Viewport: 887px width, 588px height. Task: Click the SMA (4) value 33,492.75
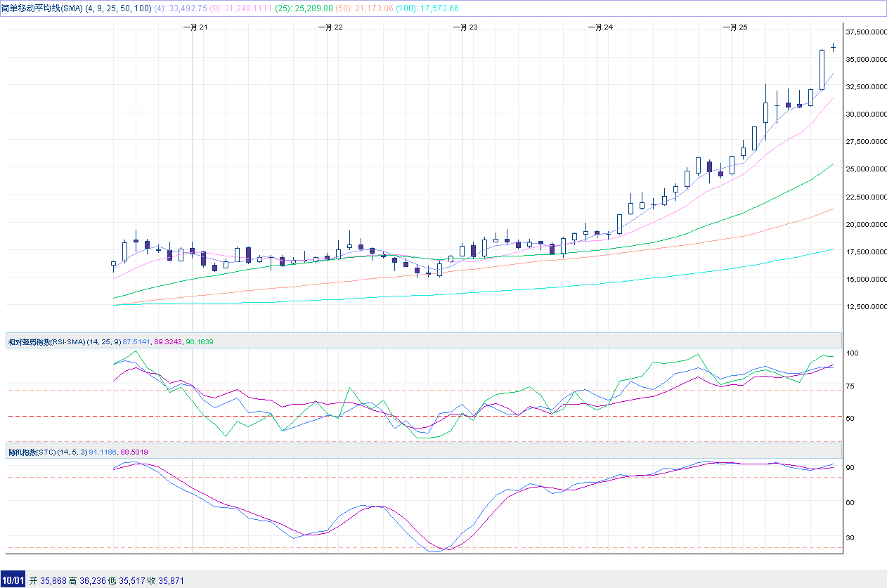[181, 8]
